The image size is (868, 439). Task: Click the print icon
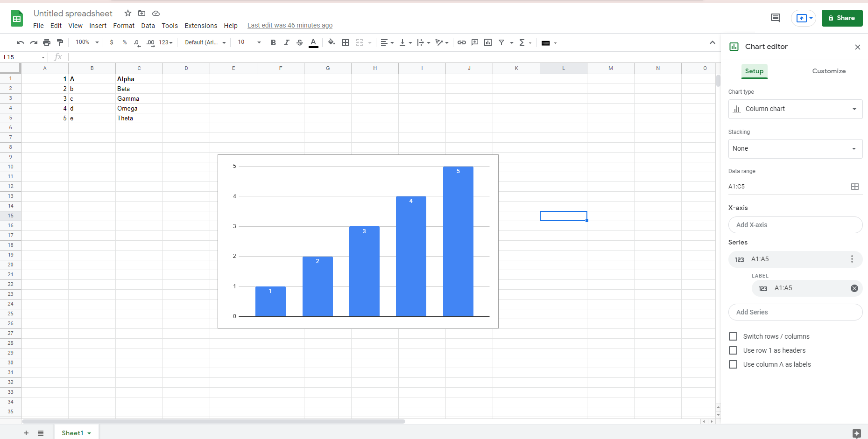[x=47, y=42]
